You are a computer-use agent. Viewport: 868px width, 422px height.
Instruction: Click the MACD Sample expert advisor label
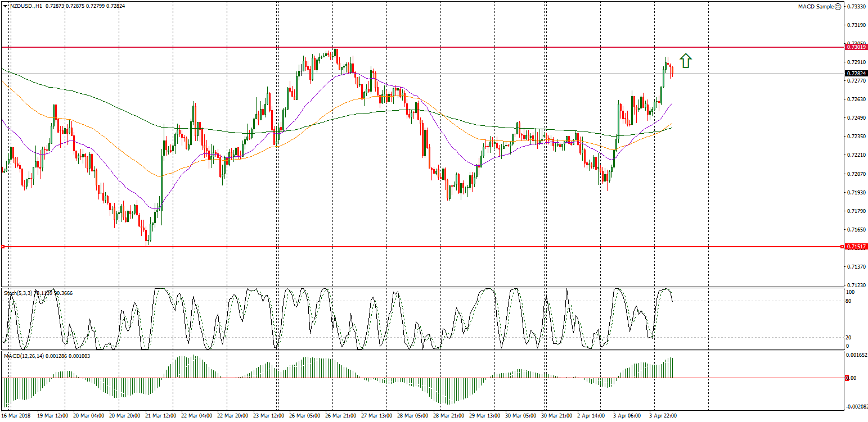point(815,7)
